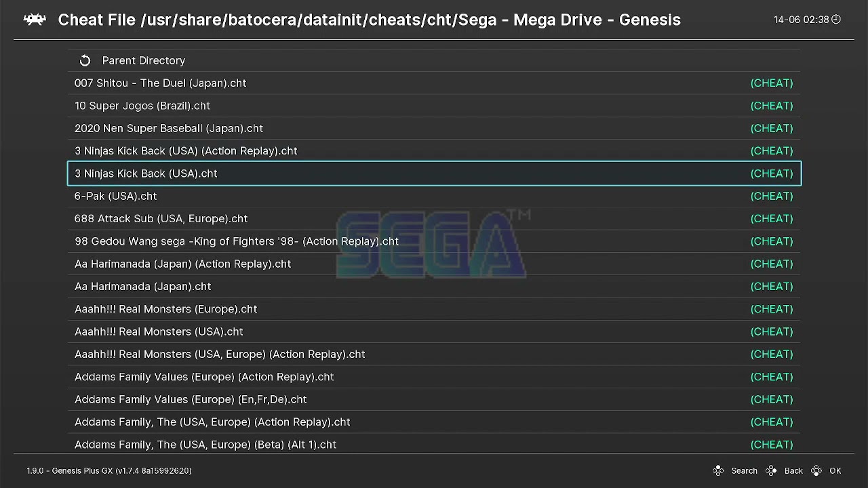Click the clock icon beside the time
868x488 pixels.
pos(836,20)
